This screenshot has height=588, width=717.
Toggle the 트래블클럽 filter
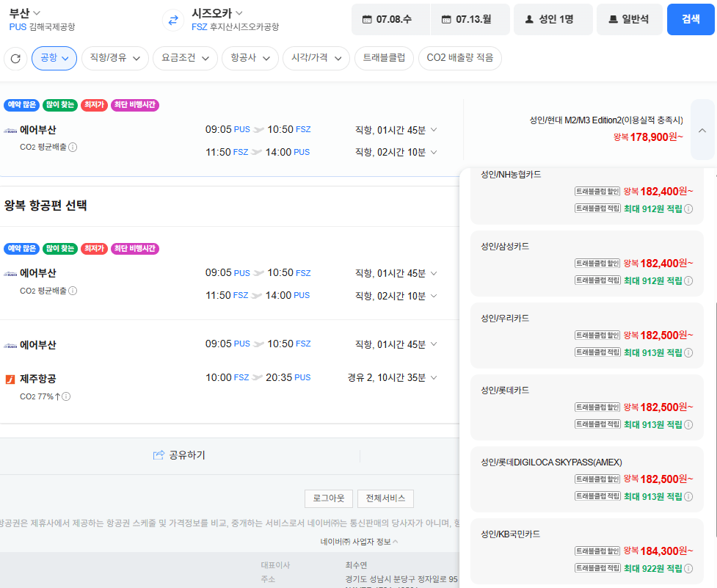384,58
